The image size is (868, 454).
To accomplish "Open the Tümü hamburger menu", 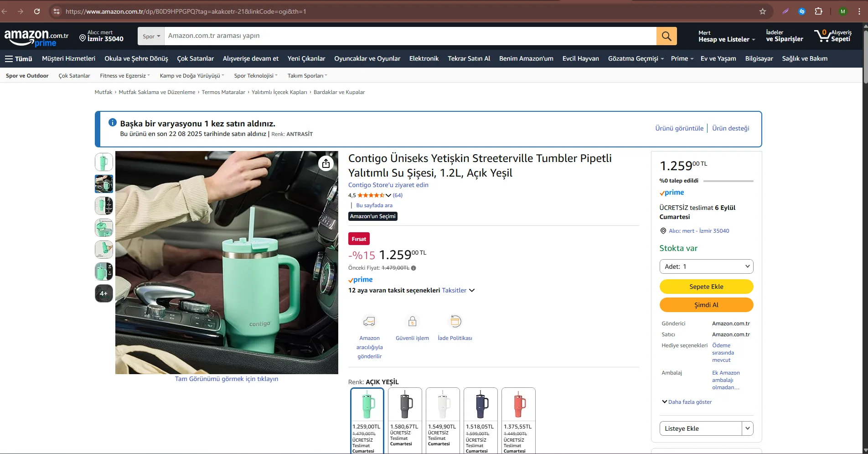I will coord(19,59).
